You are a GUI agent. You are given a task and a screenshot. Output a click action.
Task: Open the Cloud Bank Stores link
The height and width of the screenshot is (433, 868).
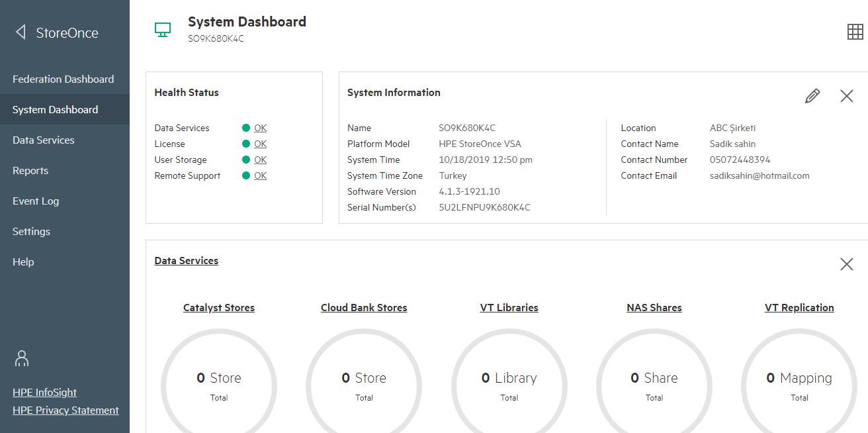click(x=364, y=308)
